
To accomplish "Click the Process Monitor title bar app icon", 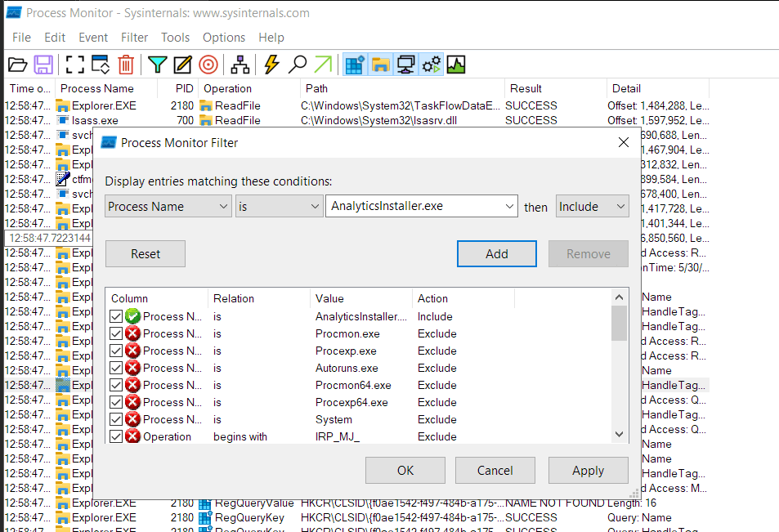I will click(13, 12).
